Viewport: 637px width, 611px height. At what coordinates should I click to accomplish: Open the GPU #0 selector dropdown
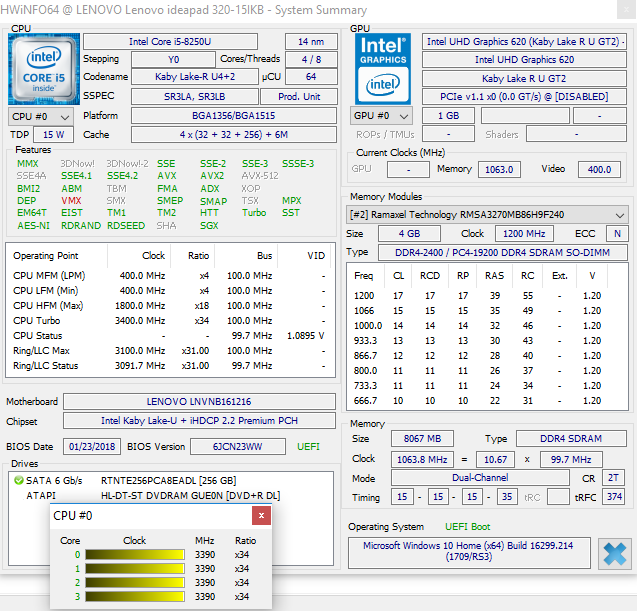click(x=381, y=116)
